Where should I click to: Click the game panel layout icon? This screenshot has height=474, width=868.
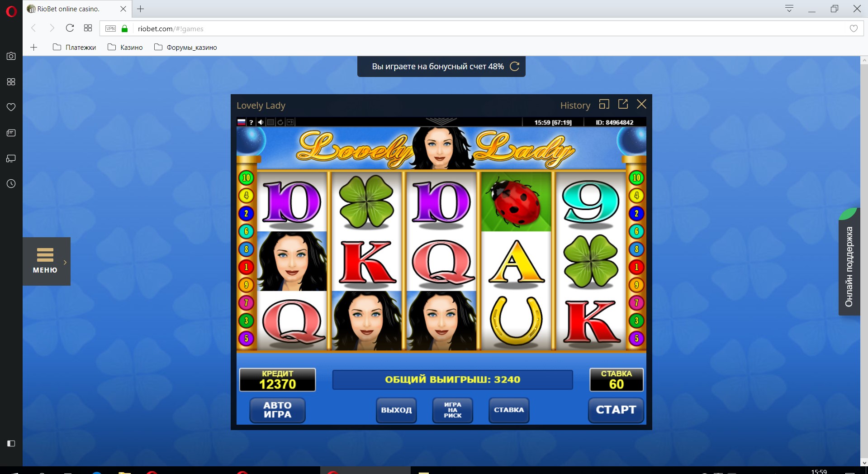pyautogui.click(x=290, y=122)
